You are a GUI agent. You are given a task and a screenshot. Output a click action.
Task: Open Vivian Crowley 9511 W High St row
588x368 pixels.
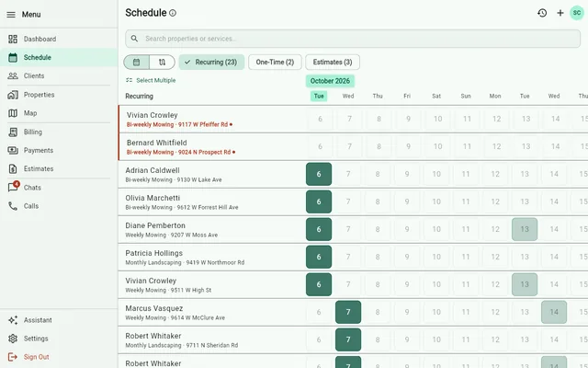212,284
